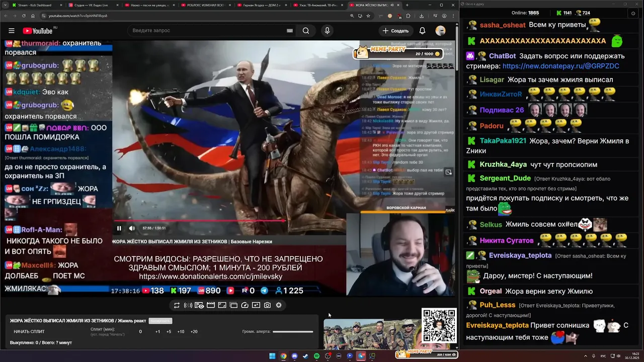Open the Windows Start menu

[272, 356]
